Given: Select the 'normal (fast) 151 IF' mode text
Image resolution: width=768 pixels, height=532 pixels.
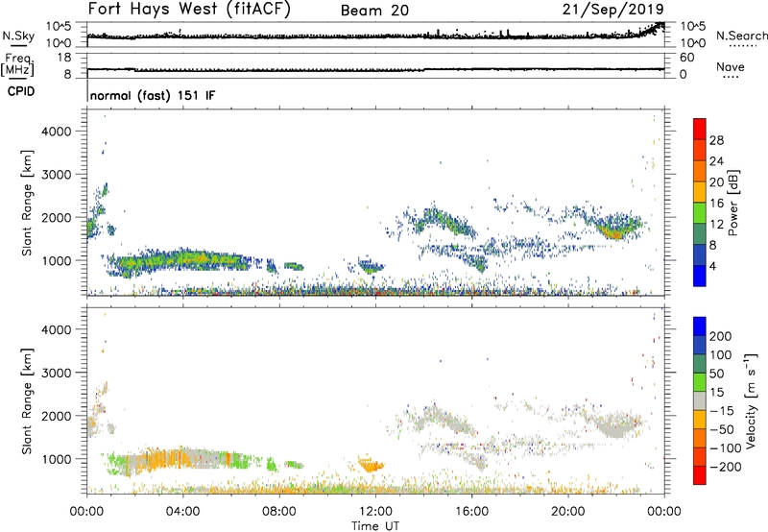Looking at the screenshot, I should click(153, 95).
